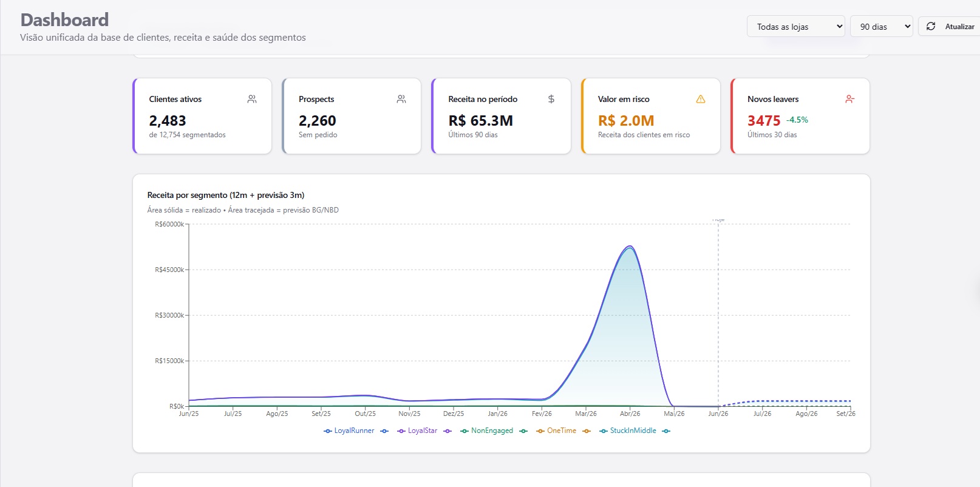980x487 pixels.
Task: Open the Todas as lojas store dropdown
Action: [796, 27]
